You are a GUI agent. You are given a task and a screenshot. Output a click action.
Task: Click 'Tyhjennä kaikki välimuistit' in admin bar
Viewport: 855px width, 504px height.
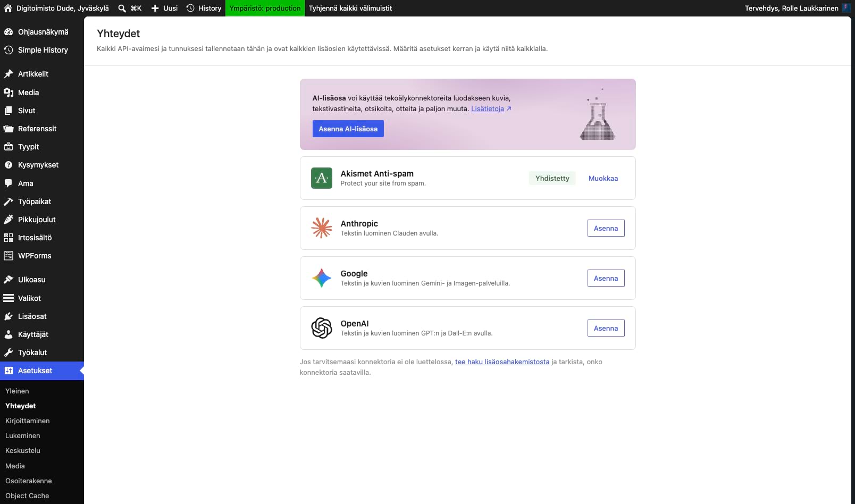pyautogui.click(x=350, y=8)
